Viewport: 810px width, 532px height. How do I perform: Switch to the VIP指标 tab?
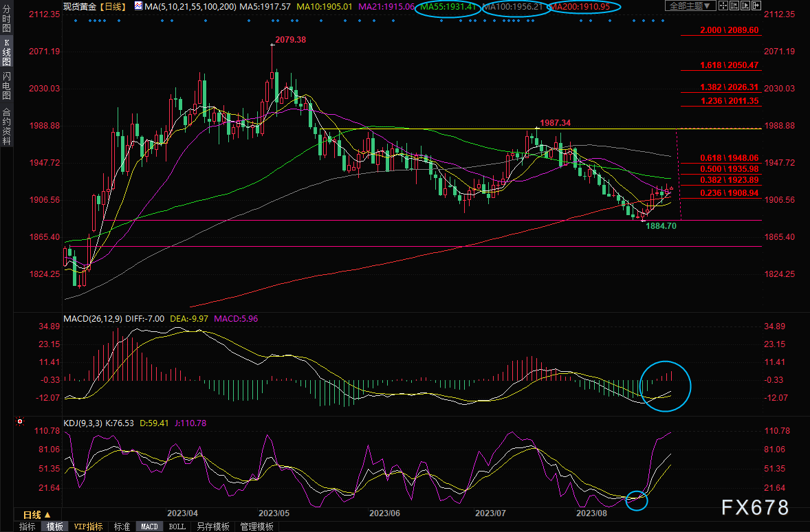coord(89,527)
